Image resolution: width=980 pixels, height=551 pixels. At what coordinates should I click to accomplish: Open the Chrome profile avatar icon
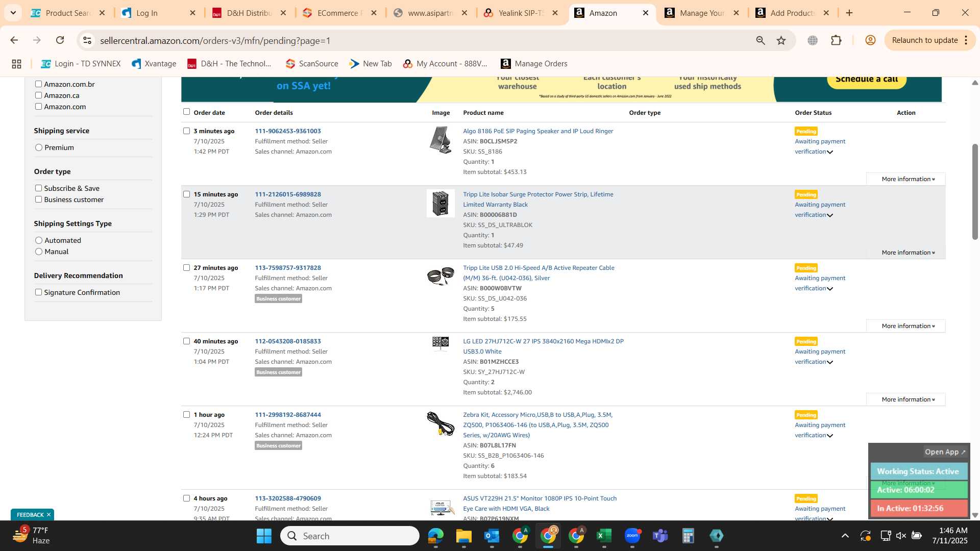click(870, 40)
